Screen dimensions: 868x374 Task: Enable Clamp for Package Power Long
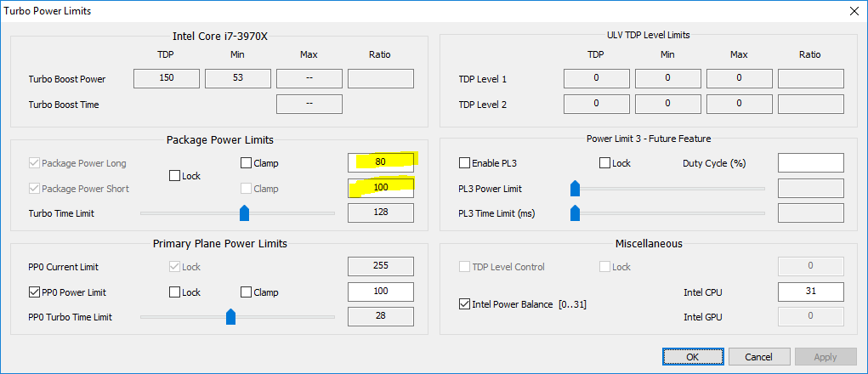[x=246, y=163]
